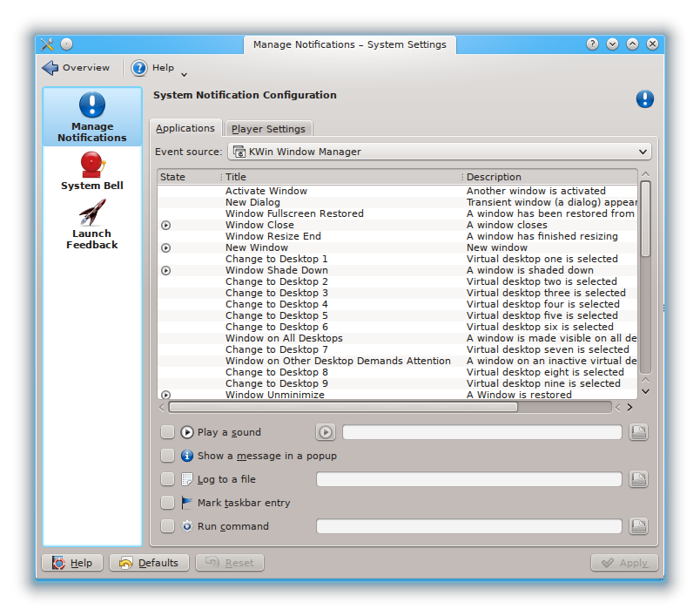The image size is (700, 616).
Task: Select the System Bell sidebar icon
Action: pos(91,164)
